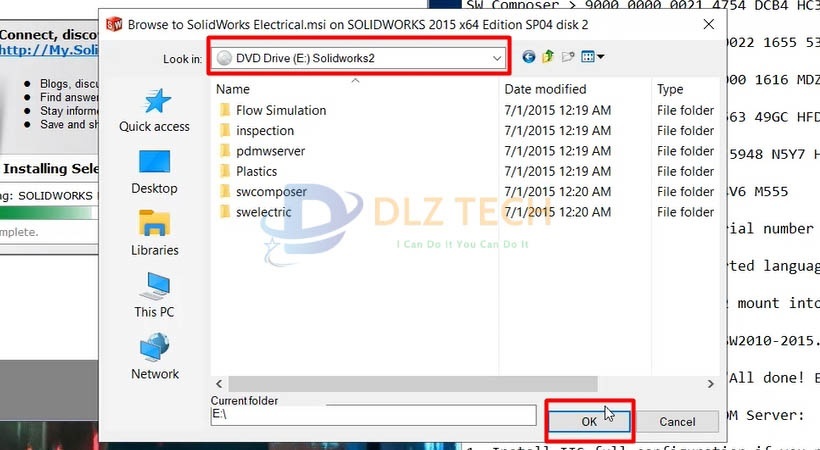Select the swcomposer folder name
Screen dimensions: 820x450
271,192
